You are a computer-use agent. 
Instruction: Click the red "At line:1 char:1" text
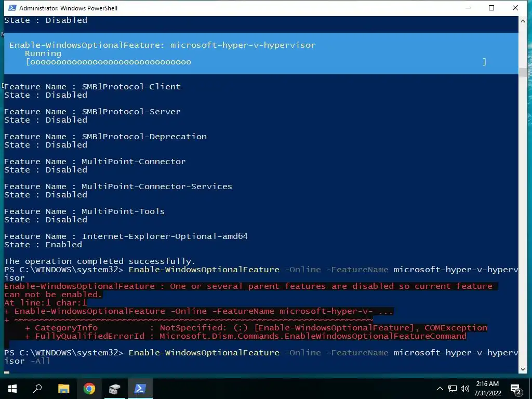point(46,303)
